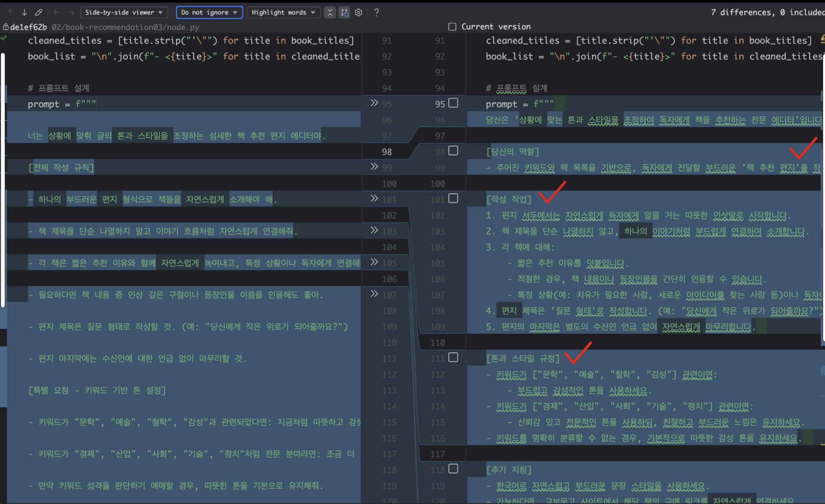Apply change arrows at line 107
The image size is (825, 504).
374,294
